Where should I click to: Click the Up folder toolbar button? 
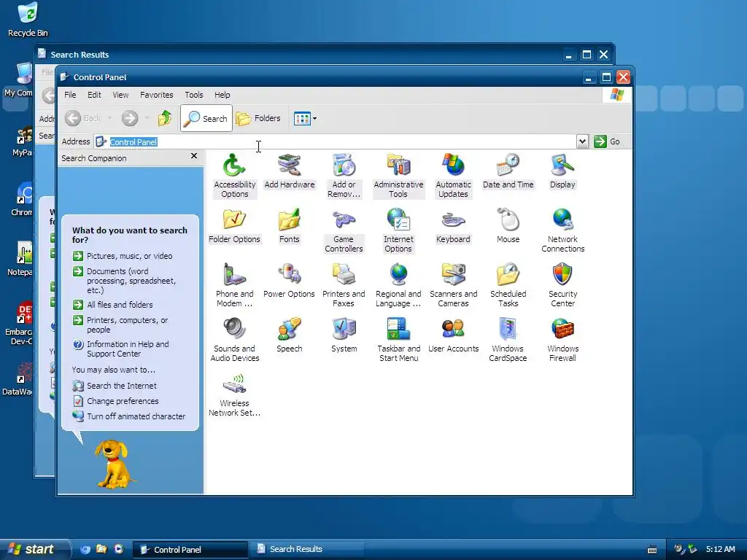pos(165,118)
